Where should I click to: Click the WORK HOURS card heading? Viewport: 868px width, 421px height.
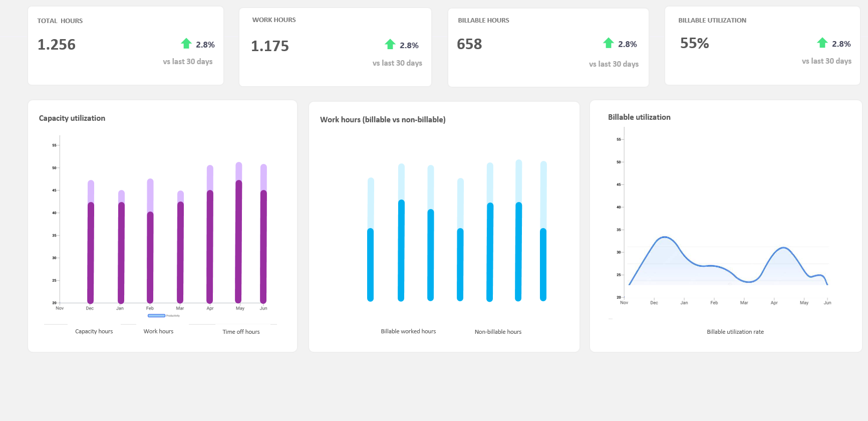[x=274, y=20]
